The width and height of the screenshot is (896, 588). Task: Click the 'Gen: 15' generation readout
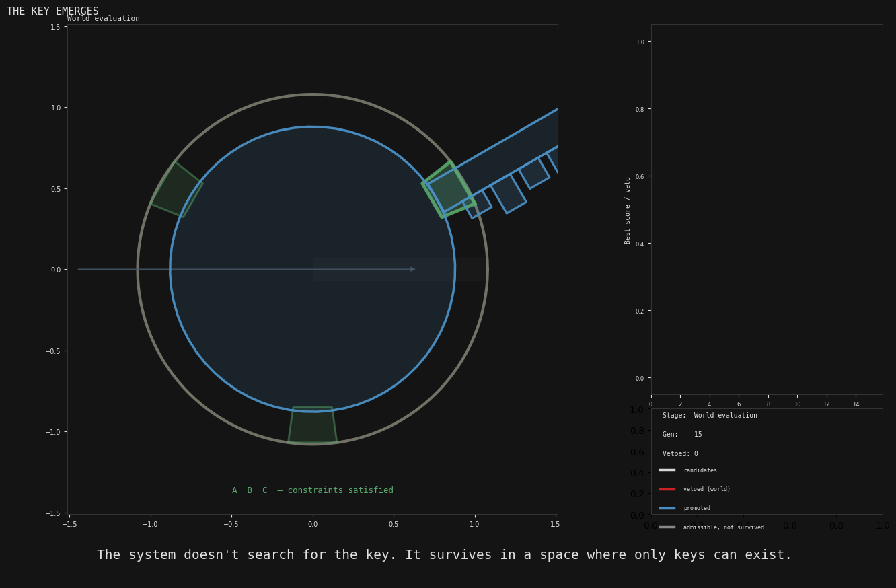point(681,435)
